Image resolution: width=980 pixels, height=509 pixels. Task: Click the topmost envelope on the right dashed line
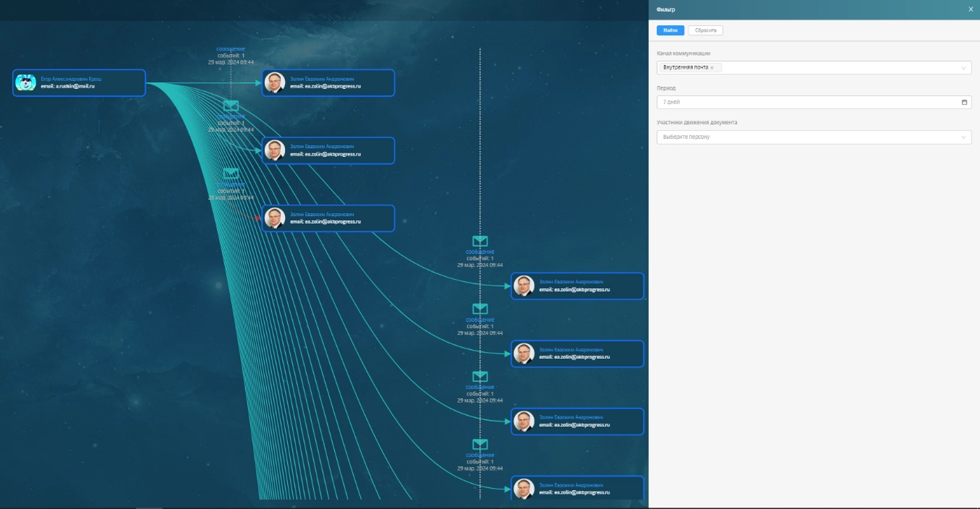pyautogui.click(x=480, y=241)
